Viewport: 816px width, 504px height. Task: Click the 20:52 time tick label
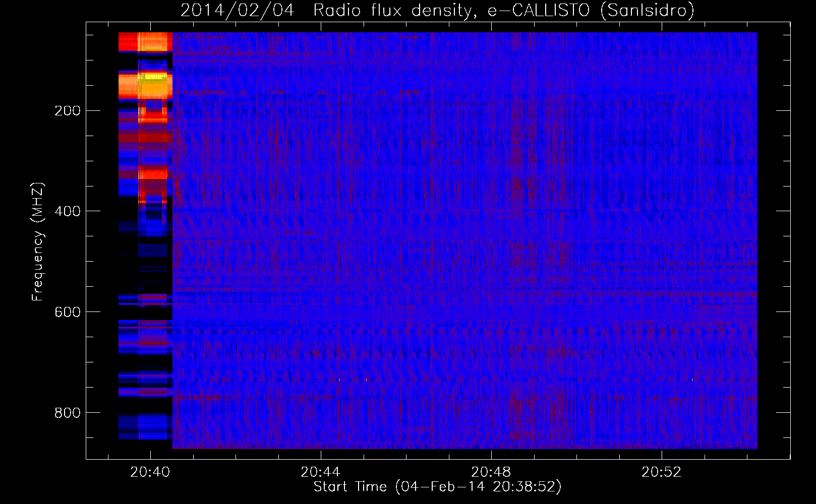[662, 472]
